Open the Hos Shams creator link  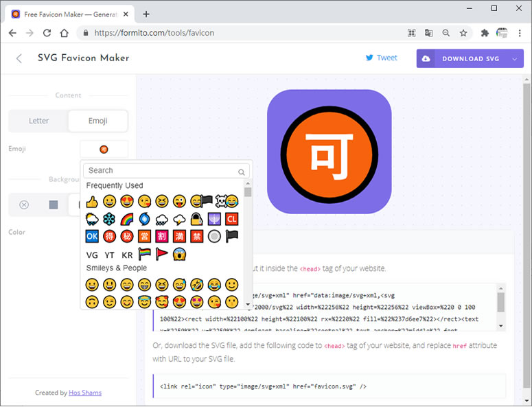[85, 393]
